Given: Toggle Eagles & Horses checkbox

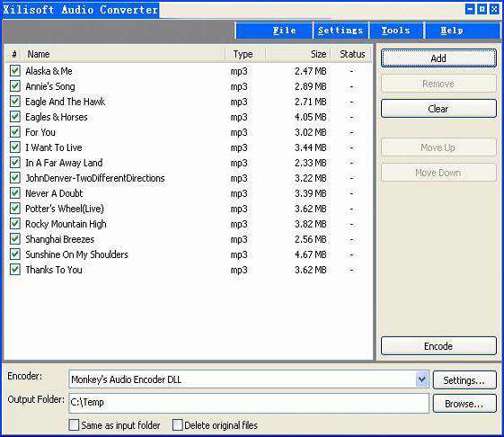Looking at the screenshot, I should point(15,117).
